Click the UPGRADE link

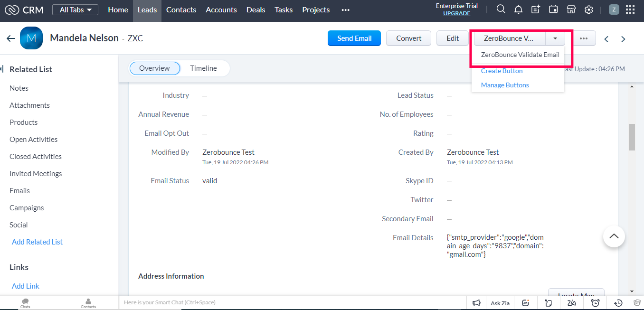[457, 13]
